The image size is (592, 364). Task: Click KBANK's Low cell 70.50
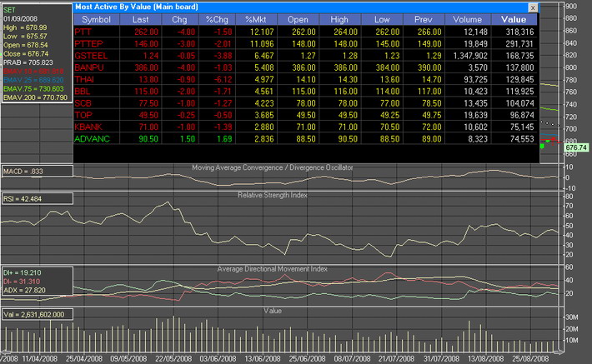[389, 127]
